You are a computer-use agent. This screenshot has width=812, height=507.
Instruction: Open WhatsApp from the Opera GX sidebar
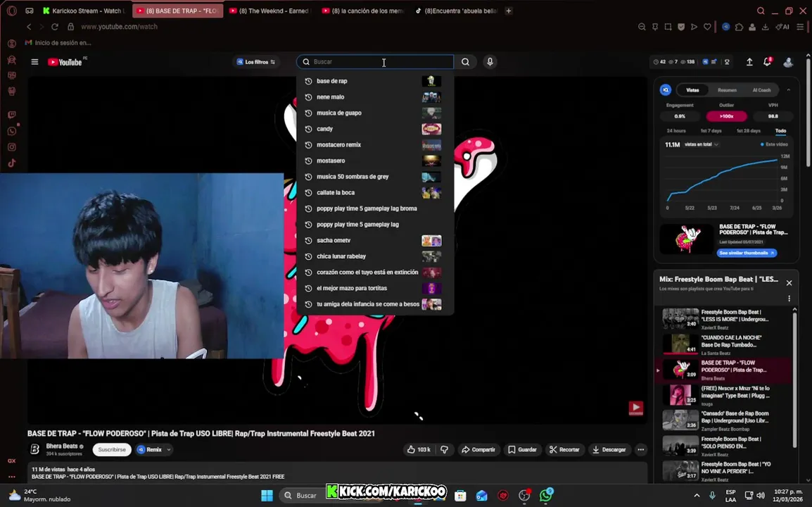(11, 131)
